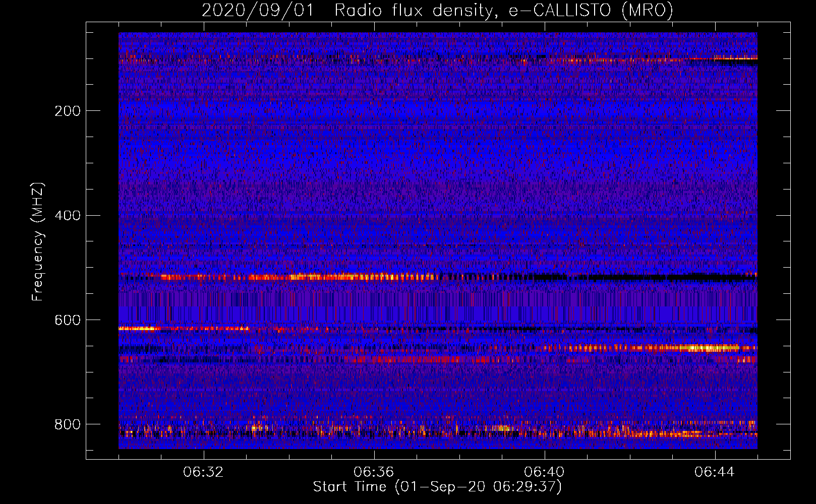Click the 06:44 time tick label
This screenshot has width=816, height=504.
(x=715, y=472)
